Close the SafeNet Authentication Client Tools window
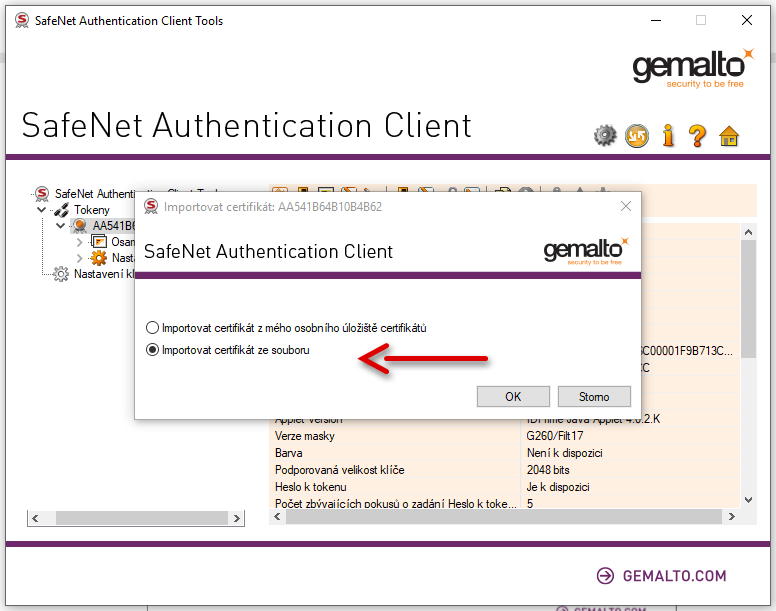 point(747,20)
